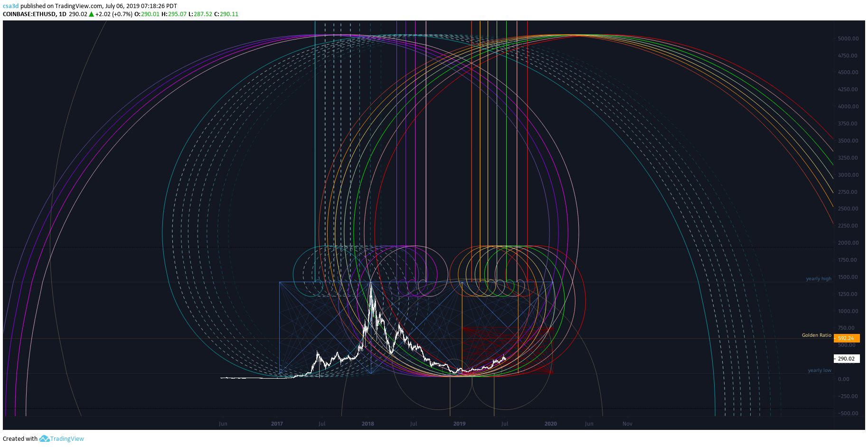Click the 2000.00 price axis label
Screen dimensions: 868x447
(x=848, y=243)
